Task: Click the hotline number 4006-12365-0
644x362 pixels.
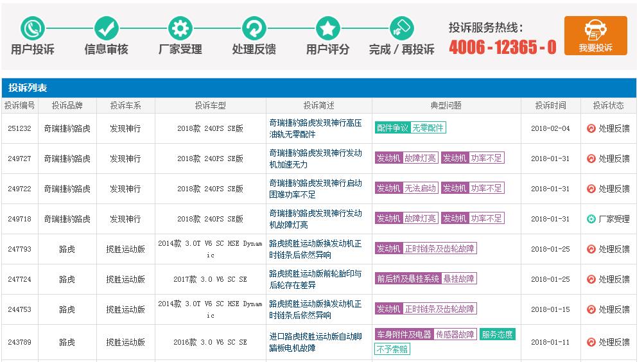Action: click(x=503, y=47)
